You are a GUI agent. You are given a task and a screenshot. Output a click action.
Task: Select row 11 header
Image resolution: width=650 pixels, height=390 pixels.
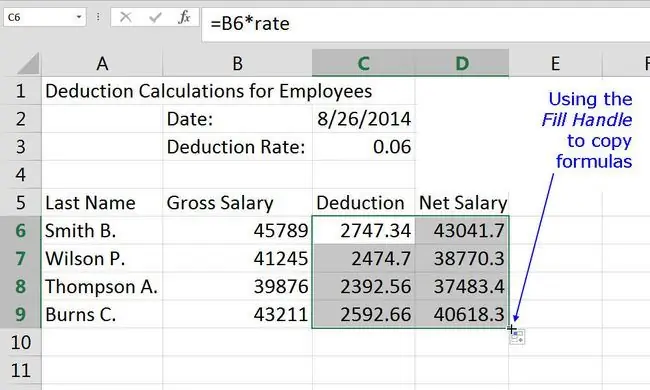21,370
